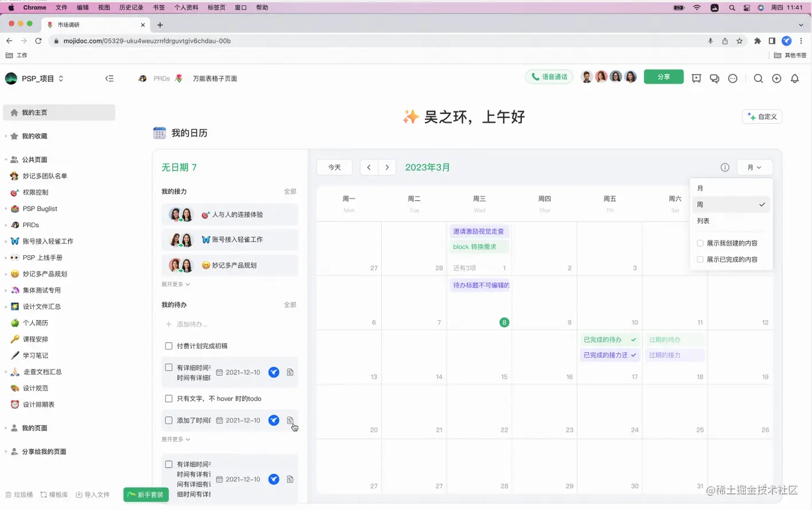Expand the PRDs tree item
812x510 pixels.
(6, 225)
